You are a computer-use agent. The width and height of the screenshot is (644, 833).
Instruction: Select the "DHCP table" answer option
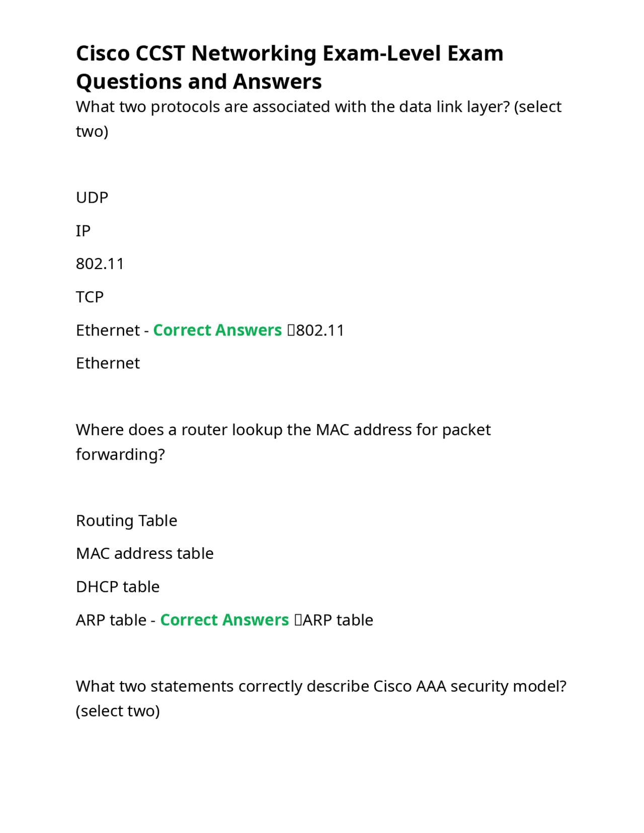coord(118,587)
